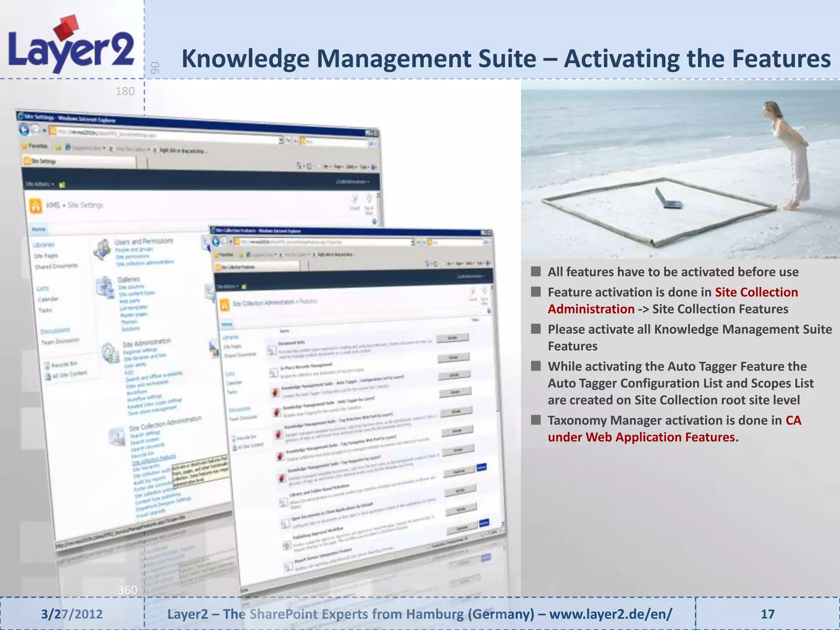Open Calendar in Site Settings left navigation
Screen dimensions: 840x630
point(48,299)
